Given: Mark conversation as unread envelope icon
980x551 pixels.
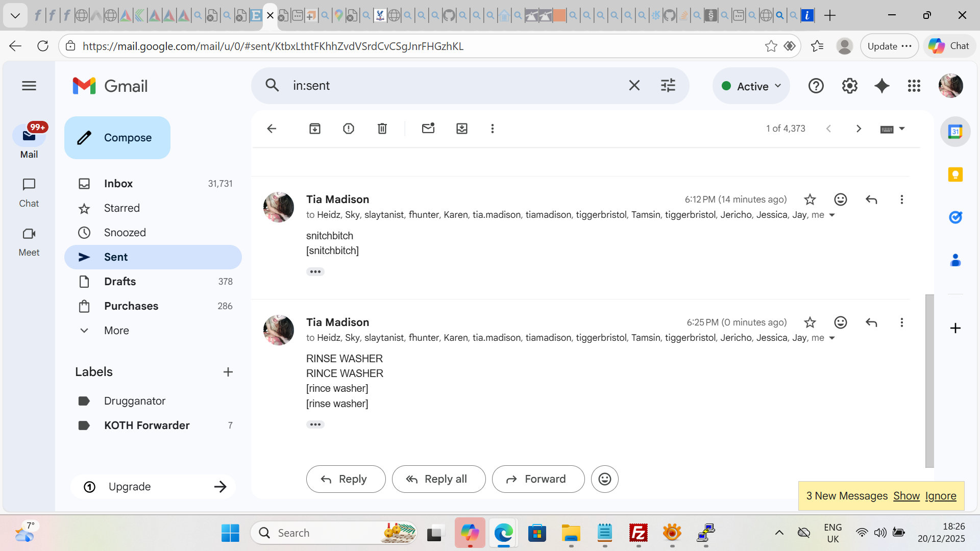Looking at the screenshot, I should pos(428,129).
